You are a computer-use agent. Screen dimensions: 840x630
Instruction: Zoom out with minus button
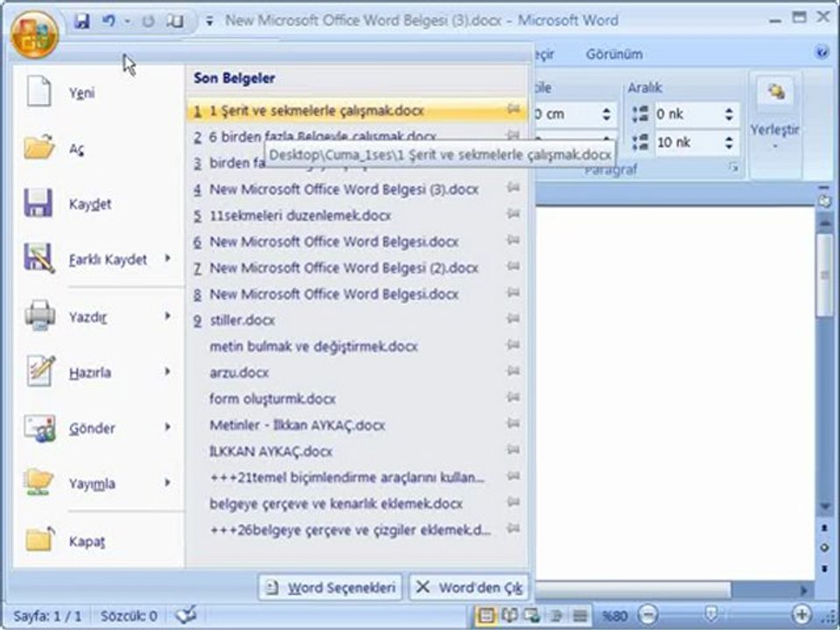click(647, 615)
